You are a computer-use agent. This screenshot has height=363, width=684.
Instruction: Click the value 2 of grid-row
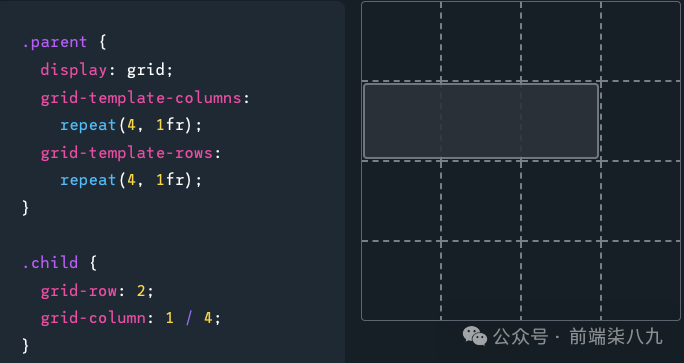(x=141, y=291)
